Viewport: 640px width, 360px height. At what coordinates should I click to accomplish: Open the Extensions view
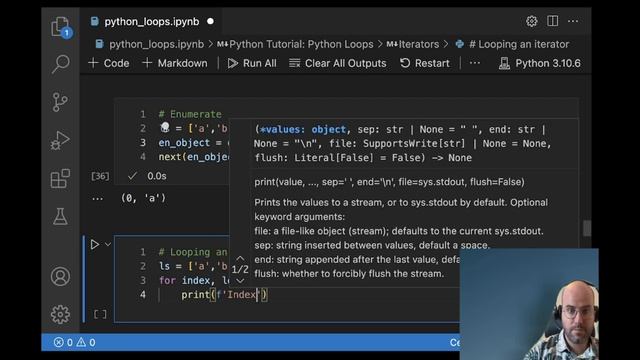(x=60, y=178)
